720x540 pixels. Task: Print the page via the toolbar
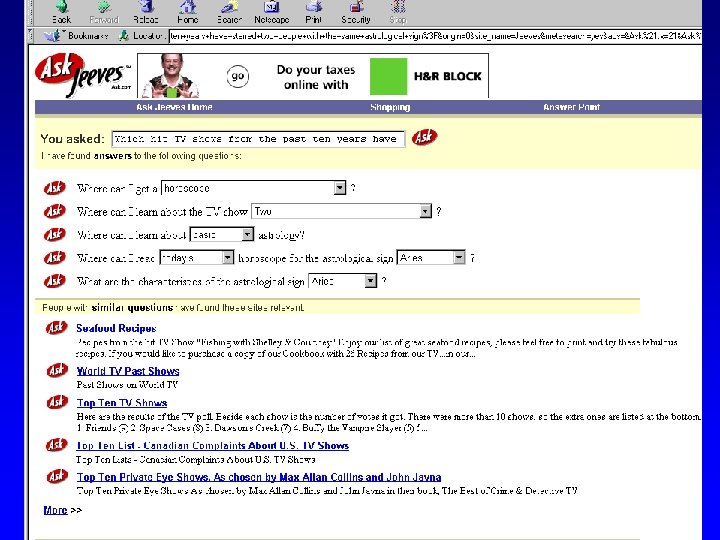(313, 12)
